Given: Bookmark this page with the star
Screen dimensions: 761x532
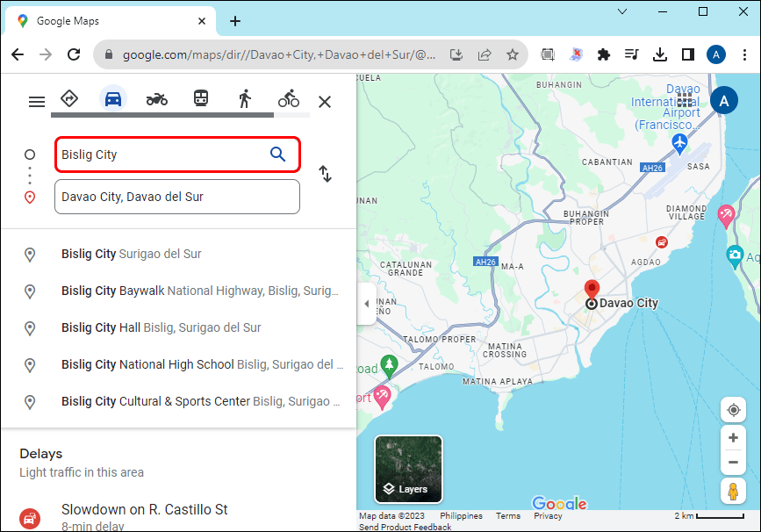Looking at the screenshot, I should coord(513,54).
